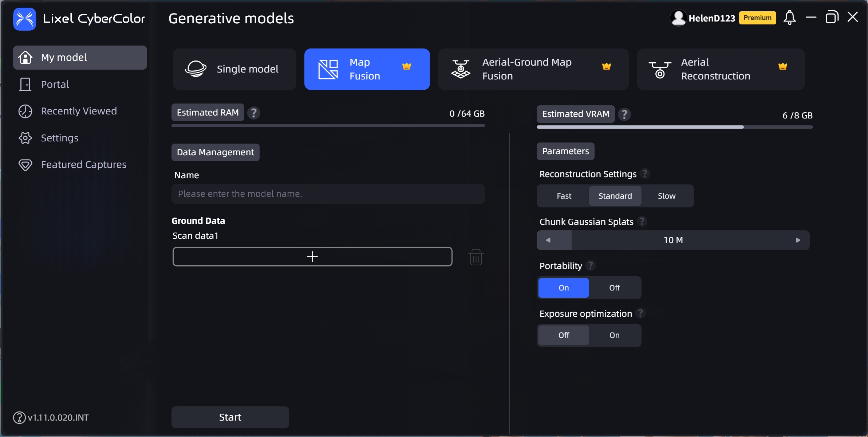Screen dimensions: 868x437
Task: Click the 10 M splats slider bar
Action: (x=673, y=240)
